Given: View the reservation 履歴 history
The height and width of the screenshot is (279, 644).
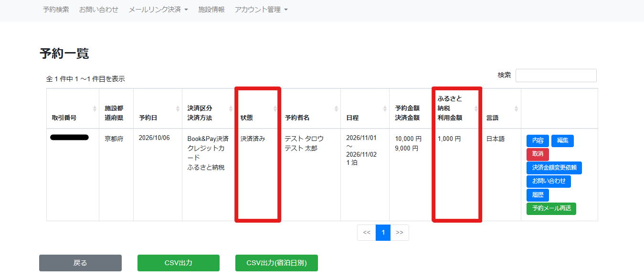Looking at the screenshot, I should tap(538, 195).
